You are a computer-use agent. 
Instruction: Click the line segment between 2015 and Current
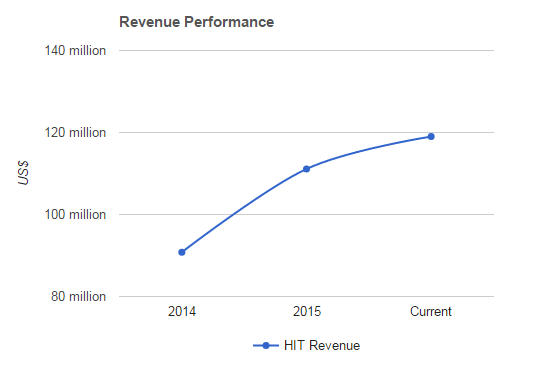368,149
